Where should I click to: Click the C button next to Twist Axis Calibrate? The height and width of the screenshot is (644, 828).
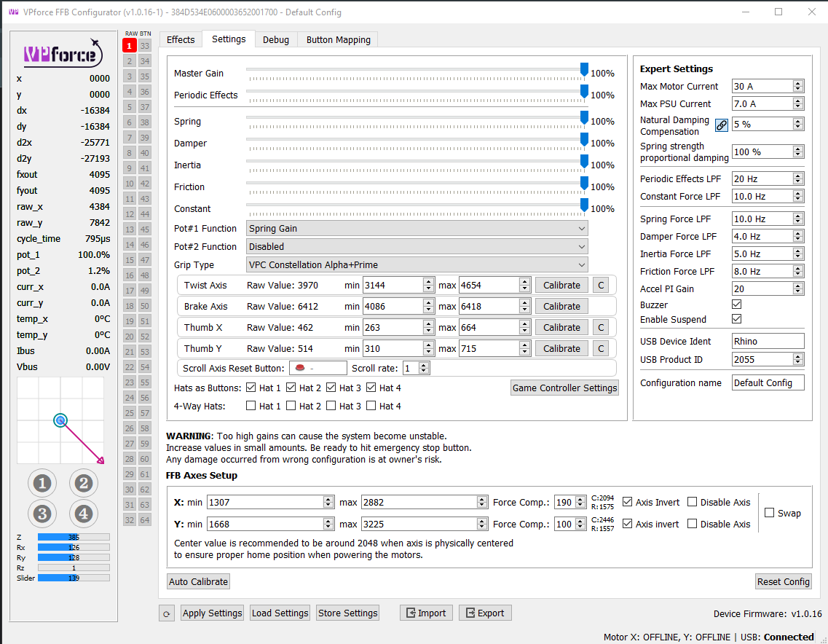(601, 284)
